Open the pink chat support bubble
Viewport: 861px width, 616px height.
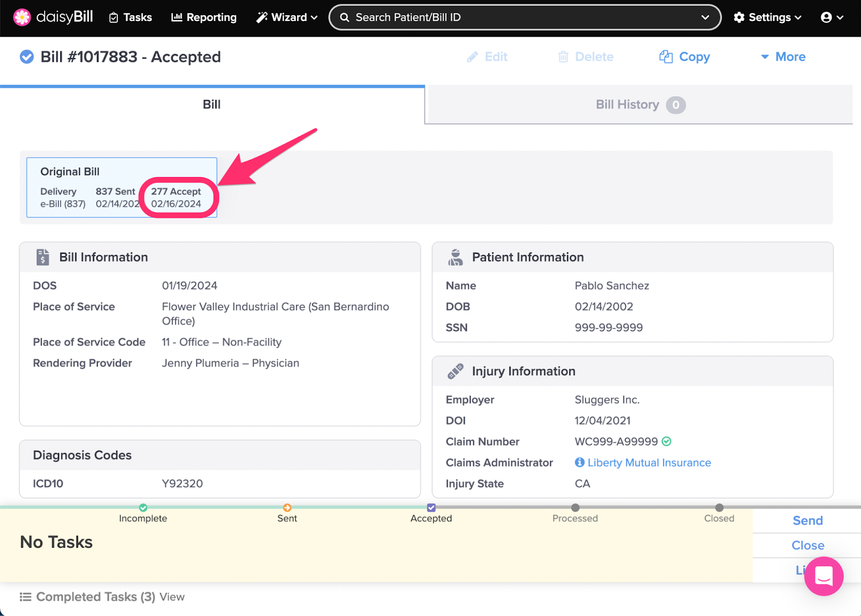[823, 576]
